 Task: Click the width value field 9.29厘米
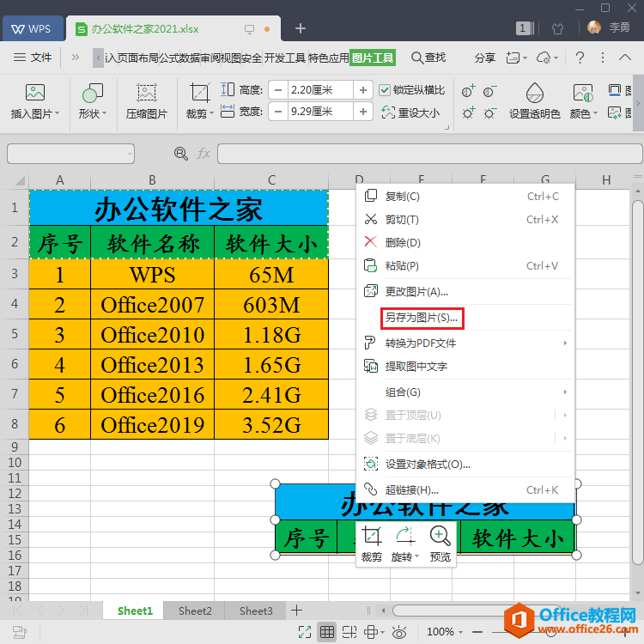[320, 112]
